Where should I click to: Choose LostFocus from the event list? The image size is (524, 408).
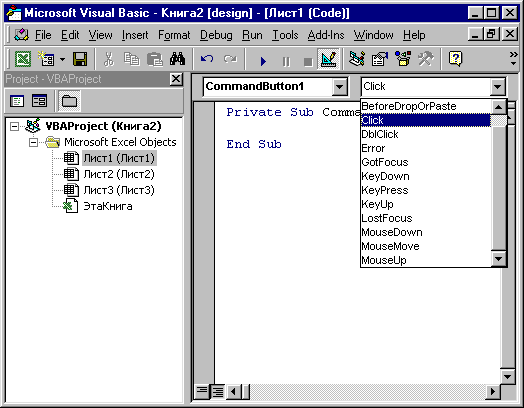(426, 218)
